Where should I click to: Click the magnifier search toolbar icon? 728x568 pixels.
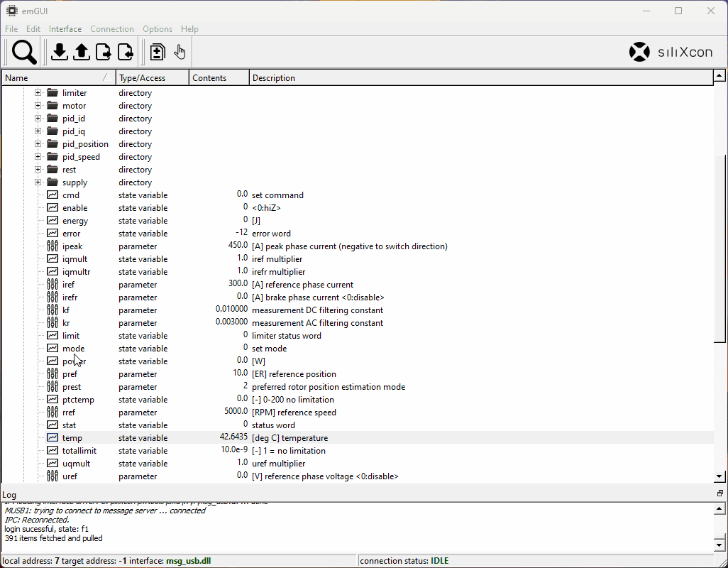pos(24,52)
